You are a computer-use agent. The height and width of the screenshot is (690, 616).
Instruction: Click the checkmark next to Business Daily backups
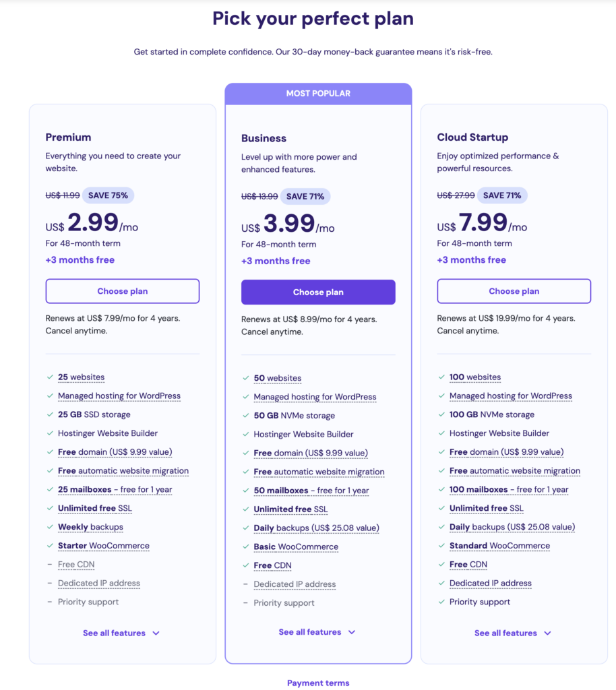pos(245,528)
